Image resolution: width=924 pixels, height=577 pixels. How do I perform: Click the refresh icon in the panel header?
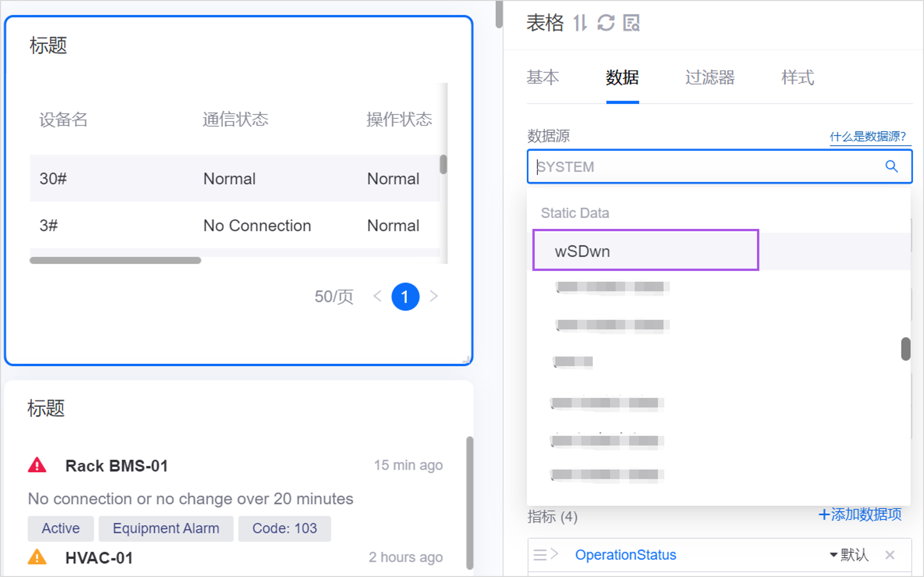click(606, 23)
